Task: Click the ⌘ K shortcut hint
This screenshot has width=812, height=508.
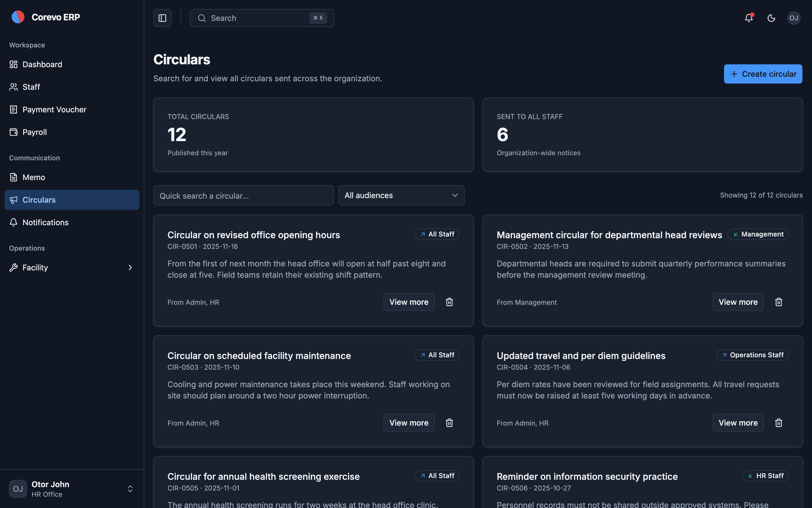Action: click(318, 18)
